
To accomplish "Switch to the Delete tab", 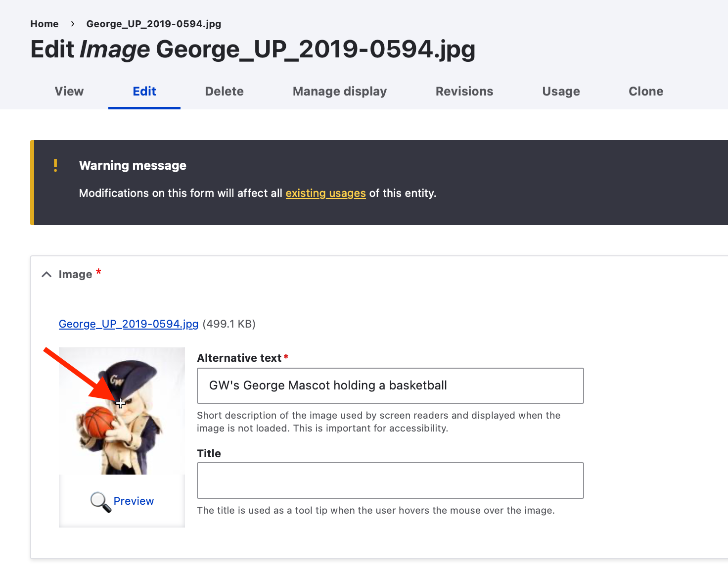I will (x=224, y=92).
